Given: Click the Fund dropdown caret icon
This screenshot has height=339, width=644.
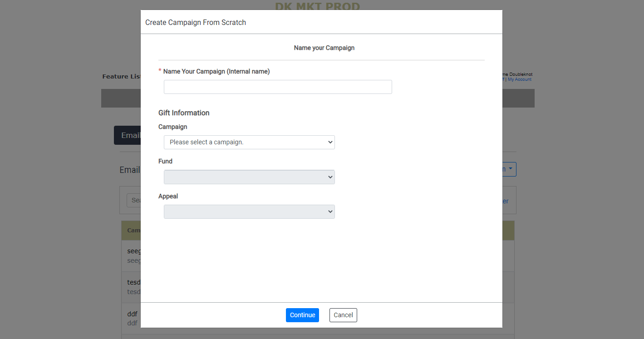Looking at the screenshot, I should (x=330, y=177).
